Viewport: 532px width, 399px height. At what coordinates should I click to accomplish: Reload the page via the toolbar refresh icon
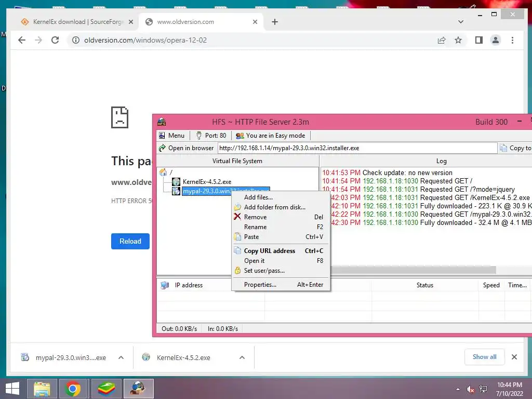(x=55, y=40)
